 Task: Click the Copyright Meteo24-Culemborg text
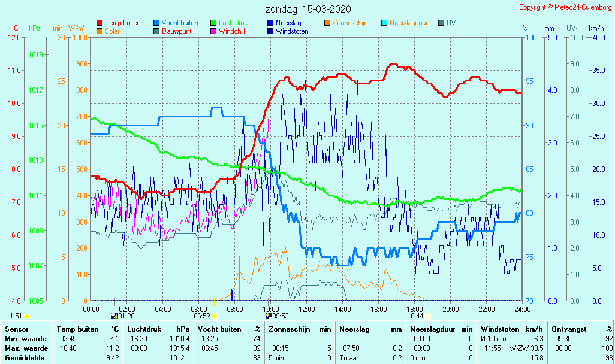pos(565,7)
